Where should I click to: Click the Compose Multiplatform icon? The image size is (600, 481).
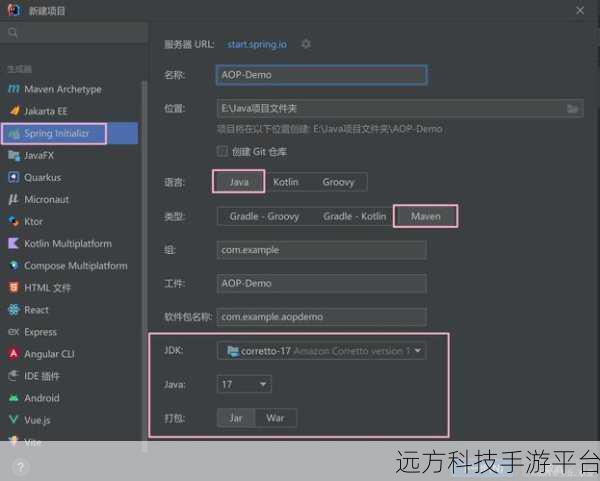[14, 265]
